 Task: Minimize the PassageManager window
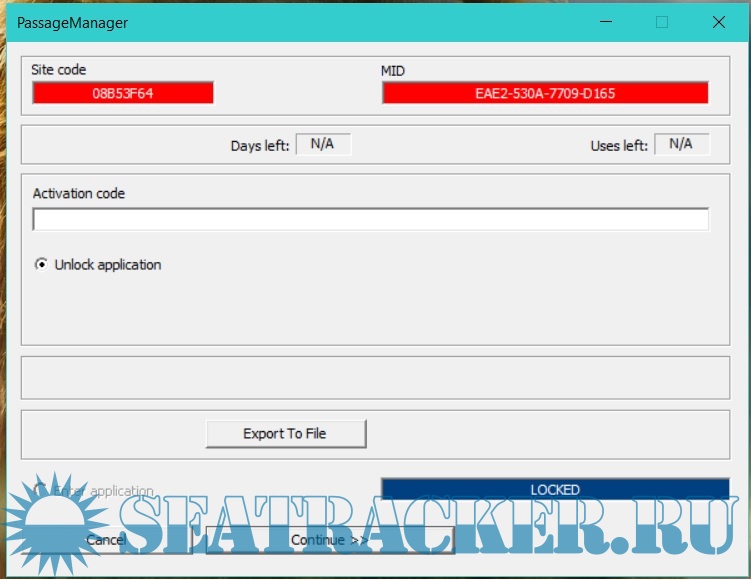[x=604, y=22]
